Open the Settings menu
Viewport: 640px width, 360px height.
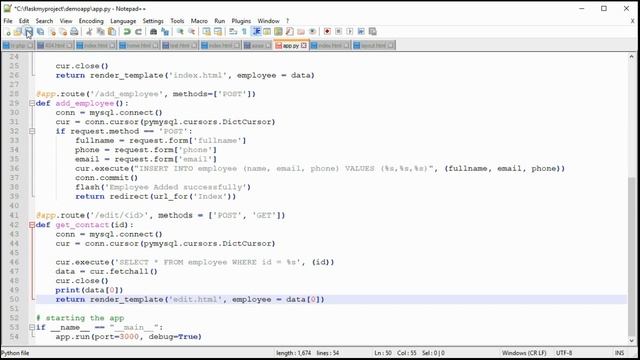coord(153,21)
